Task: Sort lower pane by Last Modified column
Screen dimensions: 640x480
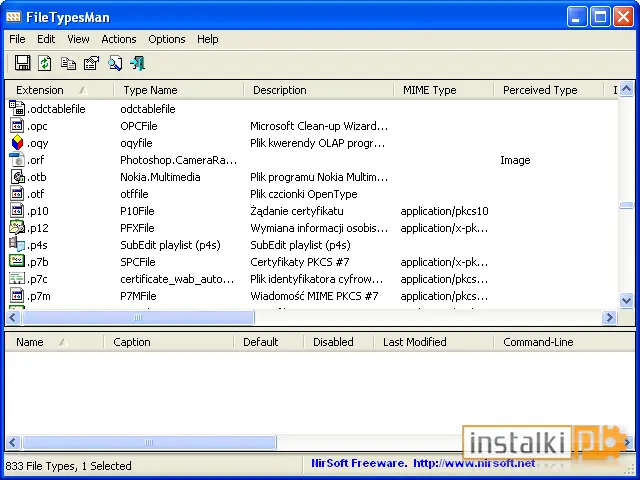Action: (433, 342)
